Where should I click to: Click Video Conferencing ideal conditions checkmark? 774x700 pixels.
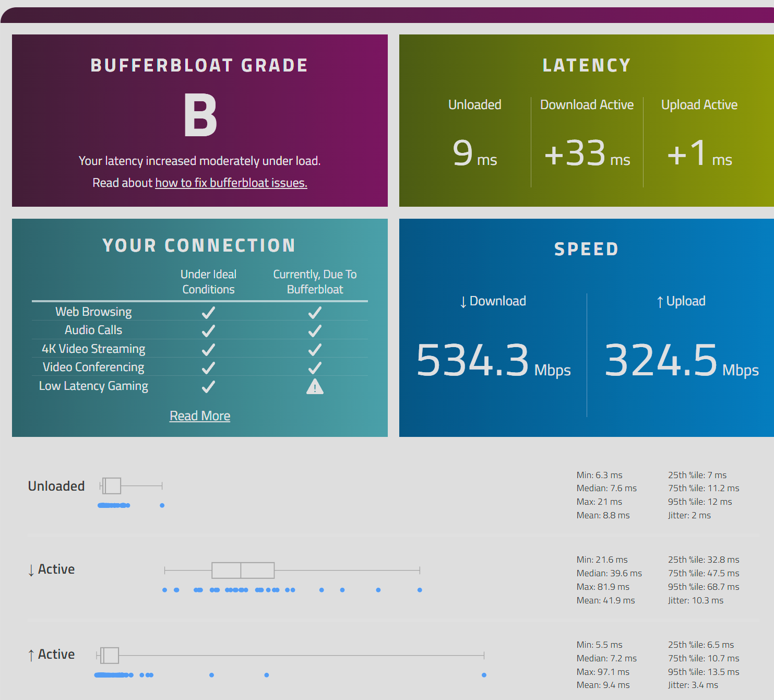click(x=208, y=368)
